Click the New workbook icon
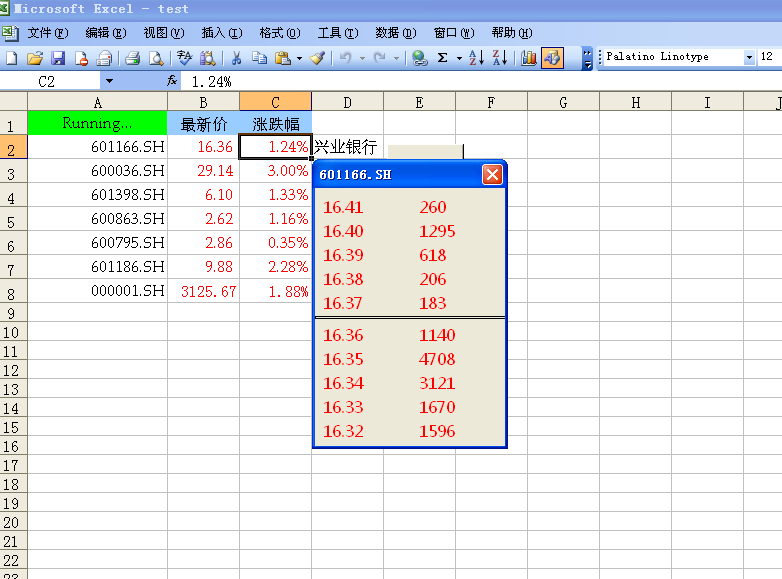The width and height of the screenshot is (782, 579). coord(12,58)
